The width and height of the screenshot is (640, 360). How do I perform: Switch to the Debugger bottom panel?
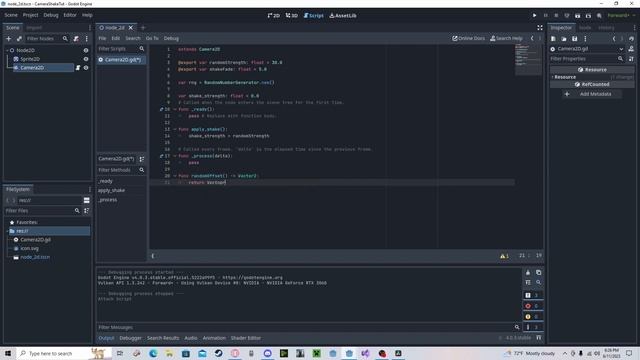131,338
